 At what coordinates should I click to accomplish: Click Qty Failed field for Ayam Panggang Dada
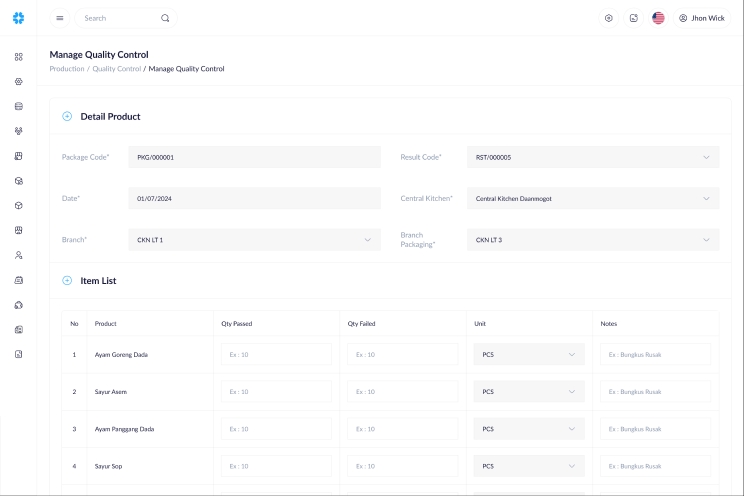coord(403,429)
